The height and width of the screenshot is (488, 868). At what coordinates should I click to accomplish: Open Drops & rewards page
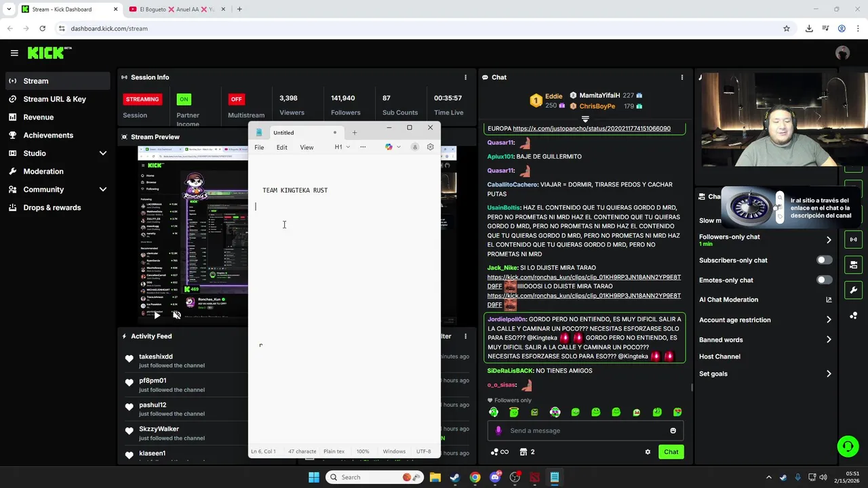[52, 207]
